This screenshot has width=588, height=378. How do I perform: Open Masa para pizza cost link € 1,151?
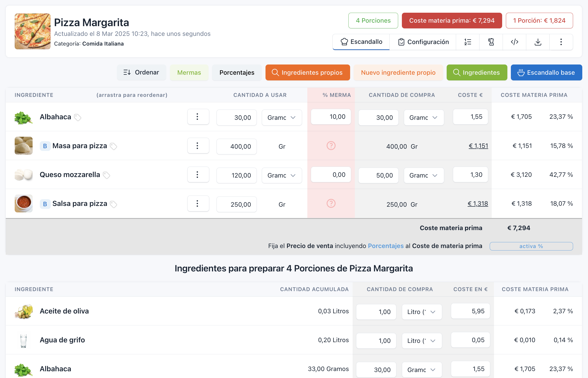click(478, 146)
